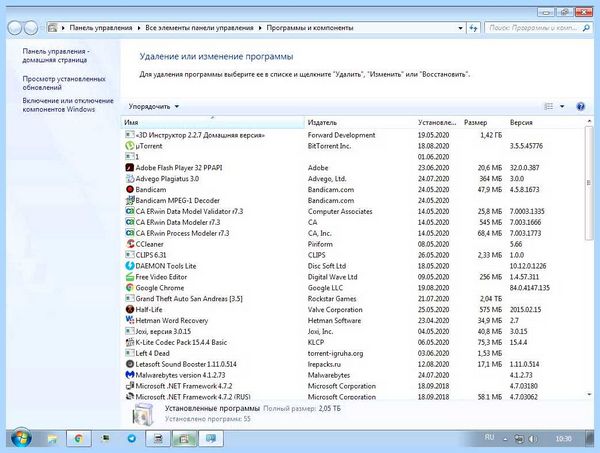Click the vertical scrollbar thumb
The height and width of the screenshot is (453, 600).
pyautogui.click(x=589, y=184)
